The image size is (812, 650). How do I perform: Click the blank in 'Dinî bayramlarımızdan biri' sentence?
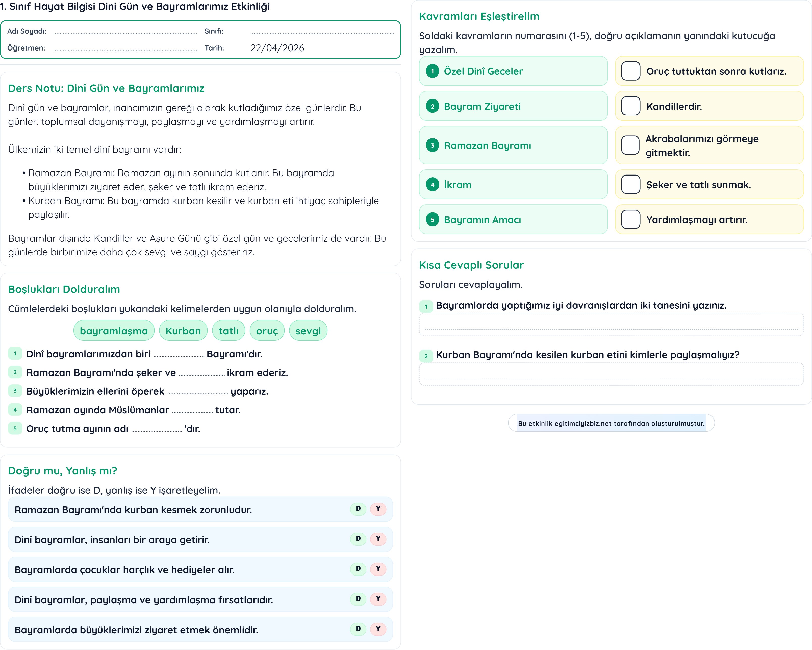[179, 354]
